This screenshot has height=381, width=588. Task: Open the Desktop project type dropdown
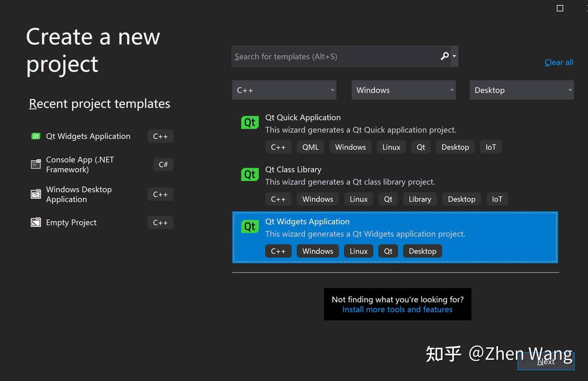521,90
